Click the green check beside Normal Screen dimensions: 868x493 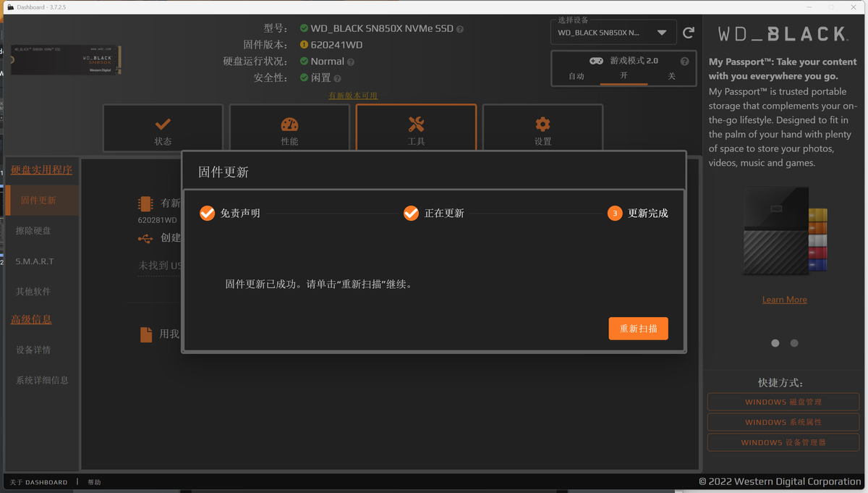click(304, 62)
